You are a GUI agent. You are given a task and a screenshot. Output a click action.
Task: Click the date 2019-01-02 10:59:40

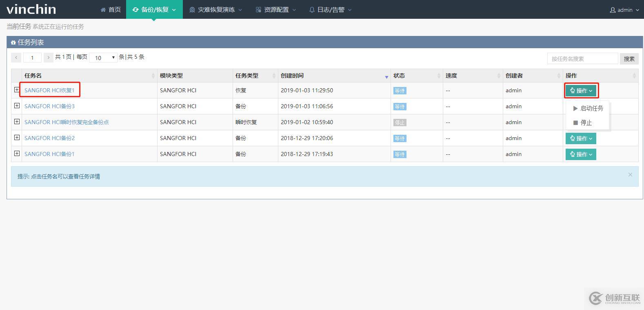307,122
